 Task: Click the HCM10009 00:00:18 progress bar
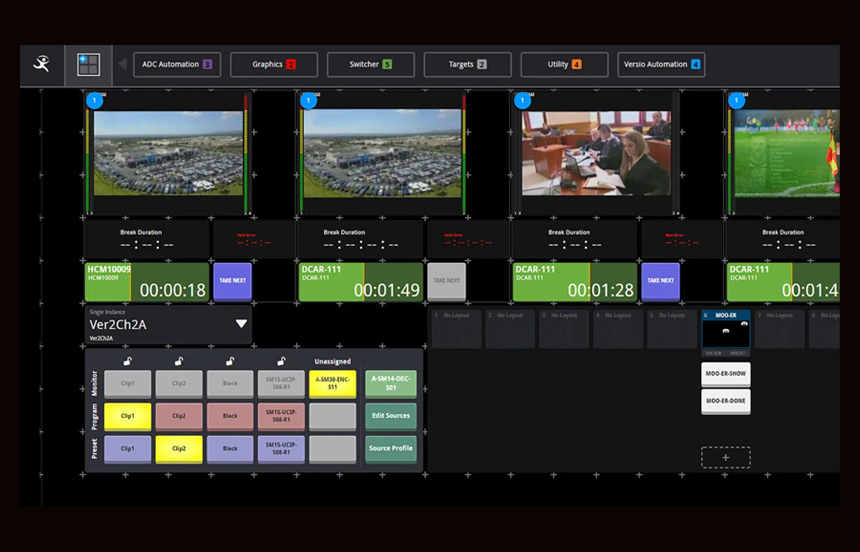[147, 282]
